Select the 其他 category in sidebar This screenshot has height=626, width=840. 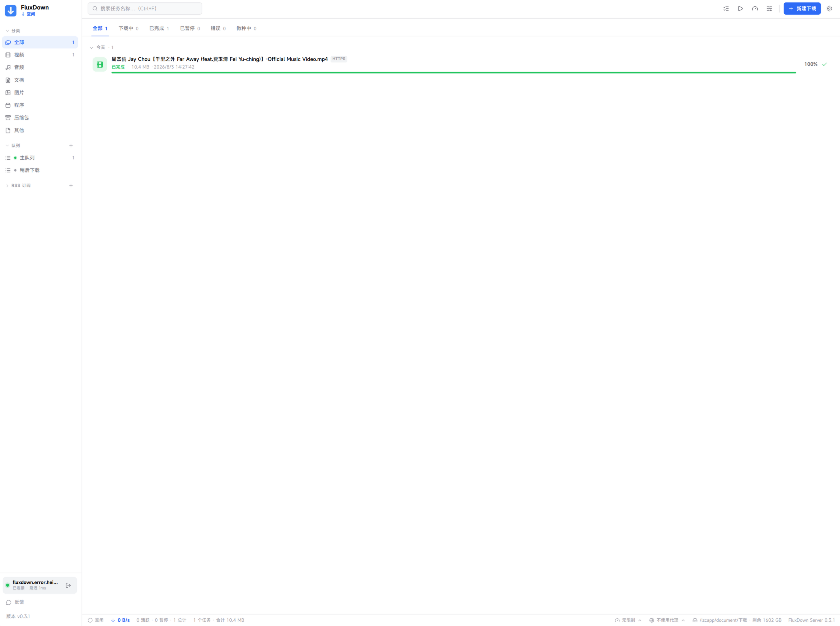pos(40,130)
